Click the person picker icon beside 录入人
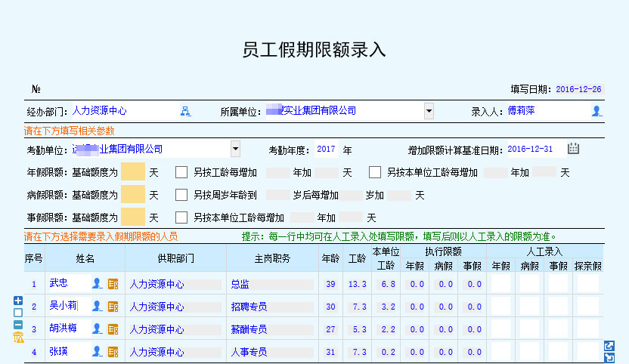This screenshot has height=364, width=629. pos(596,111)
